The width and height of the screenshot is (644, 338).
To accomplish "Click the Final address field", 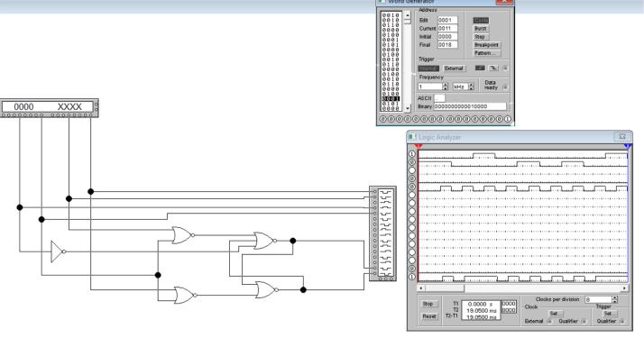I will 447,45.
